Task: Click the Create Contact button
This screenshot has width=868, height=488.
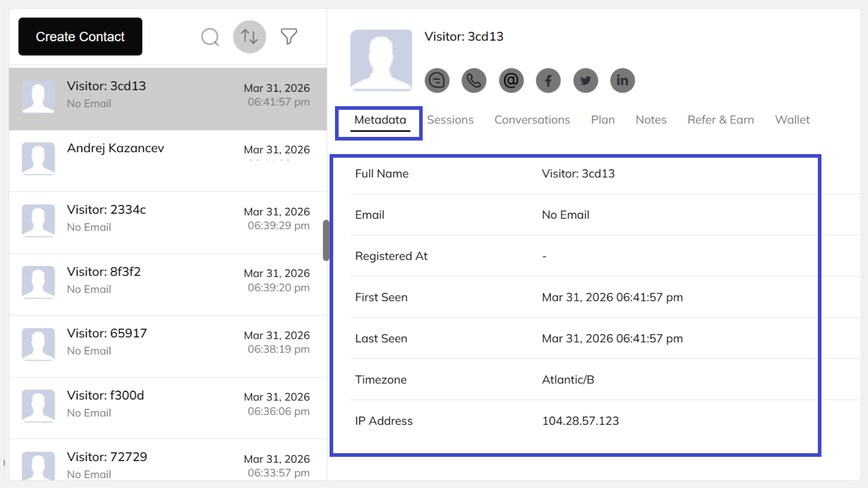Action: pos(80,37)
